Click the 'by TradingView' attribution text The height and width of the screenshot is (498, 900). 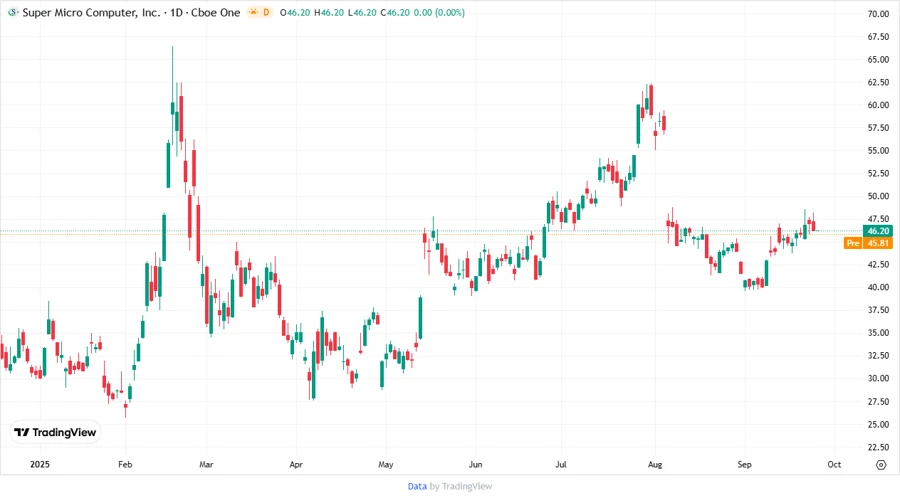461,487
